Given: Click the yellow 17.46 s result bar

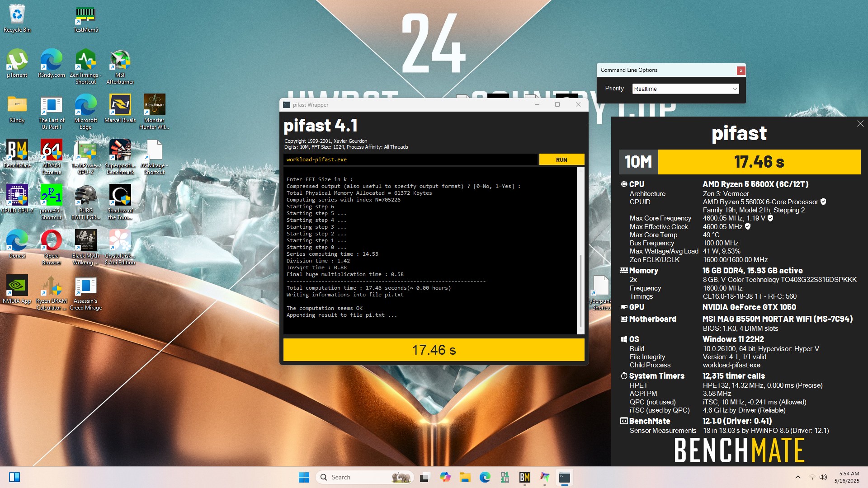Looking at the screenshot, I should (434, 350).
